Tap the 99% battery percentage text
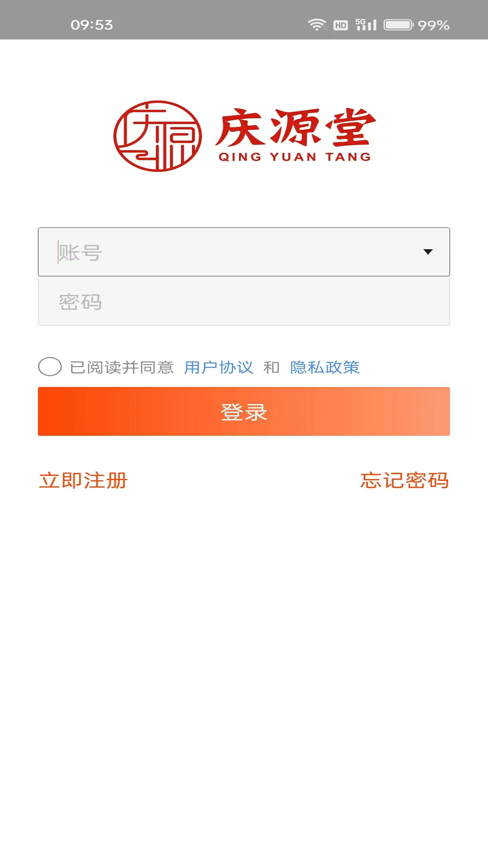Image resolution: width=488 pixels, height=868 pixels. click(x=434, y=25)
